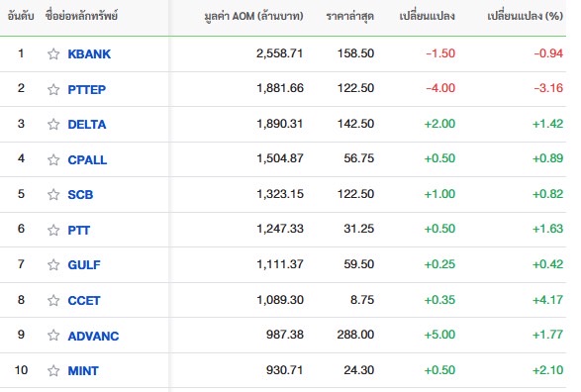Star the SCB stock row
The width and height of the screenshot is (581, 392).
pyautogui.click(x=53, y=195)
